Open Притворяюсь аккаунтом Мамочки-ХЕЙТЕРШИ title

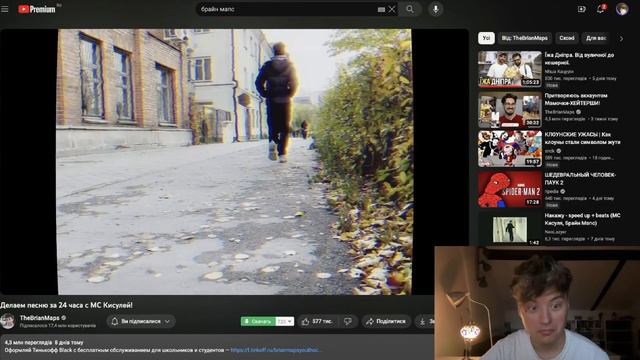click(x=576, y=99)
